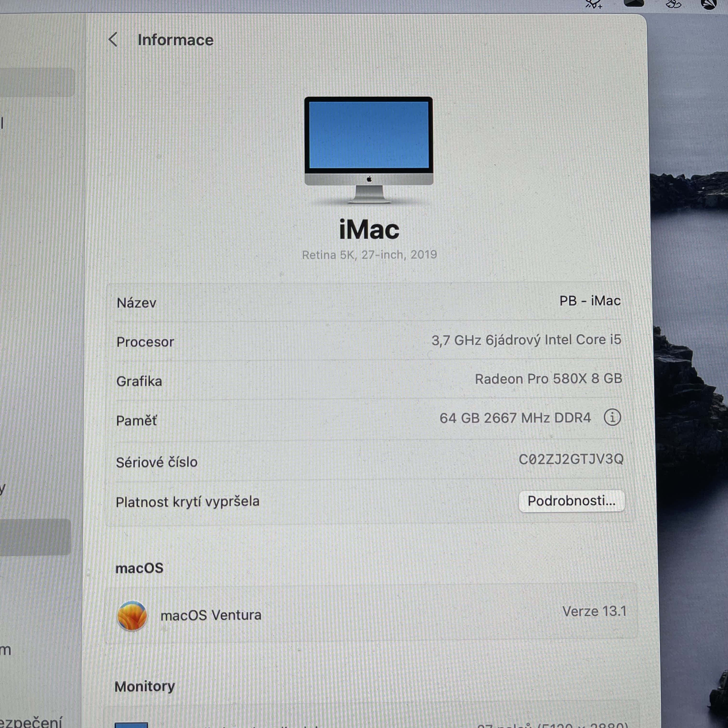
Task: Click the memory info (i) icon
Action: pyautogui.click(x=612, y=417)
